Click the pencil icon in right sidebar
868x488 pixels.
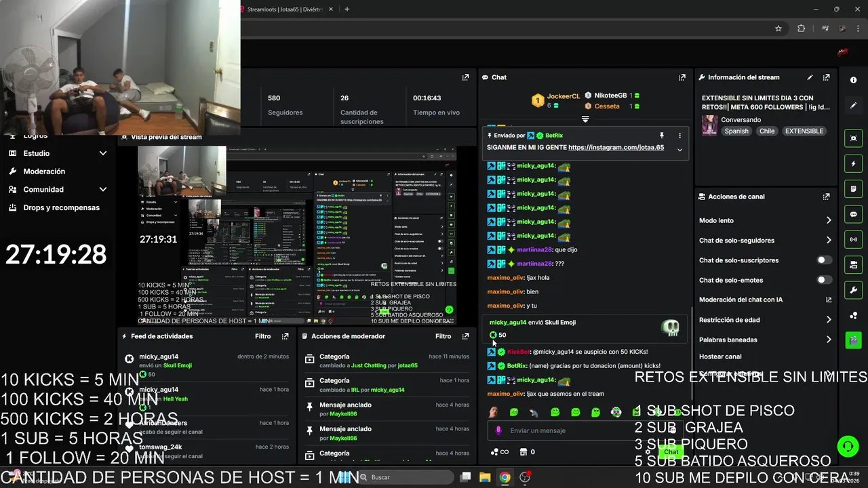(853, 106)
